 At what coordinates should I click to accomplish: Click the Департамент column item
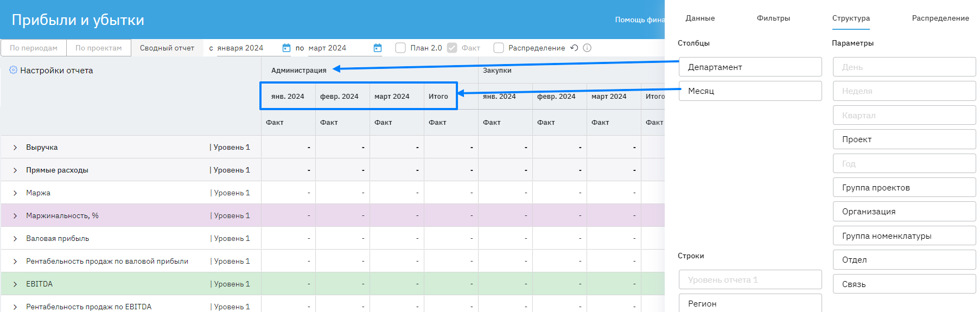(x=750, y=67)
